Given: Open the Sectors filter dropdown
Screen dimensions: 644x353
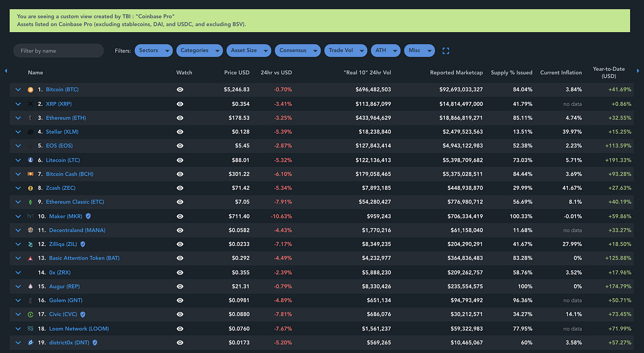Looking at the screenshot, I should [x=153, y=50].
